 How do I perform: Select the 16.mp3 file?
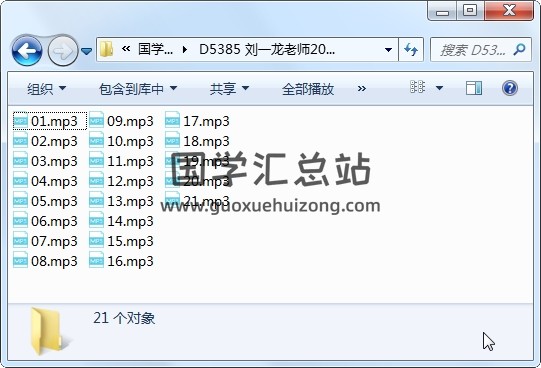121,261
